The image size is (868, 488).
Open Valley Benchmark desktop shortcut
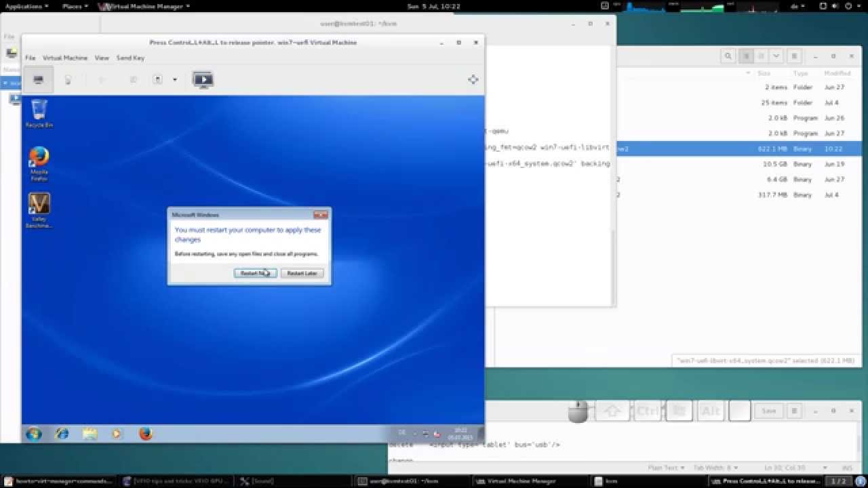(39, 211)
